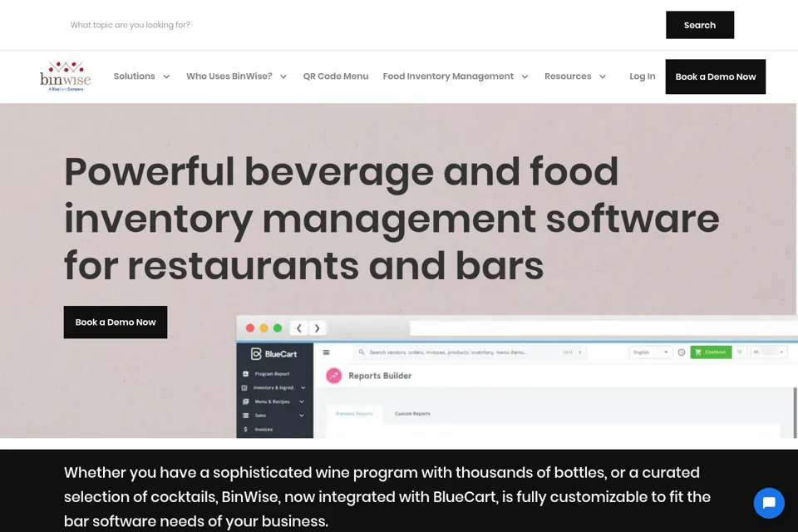Click the Invoices sidebar label

(x=264, y=429)
